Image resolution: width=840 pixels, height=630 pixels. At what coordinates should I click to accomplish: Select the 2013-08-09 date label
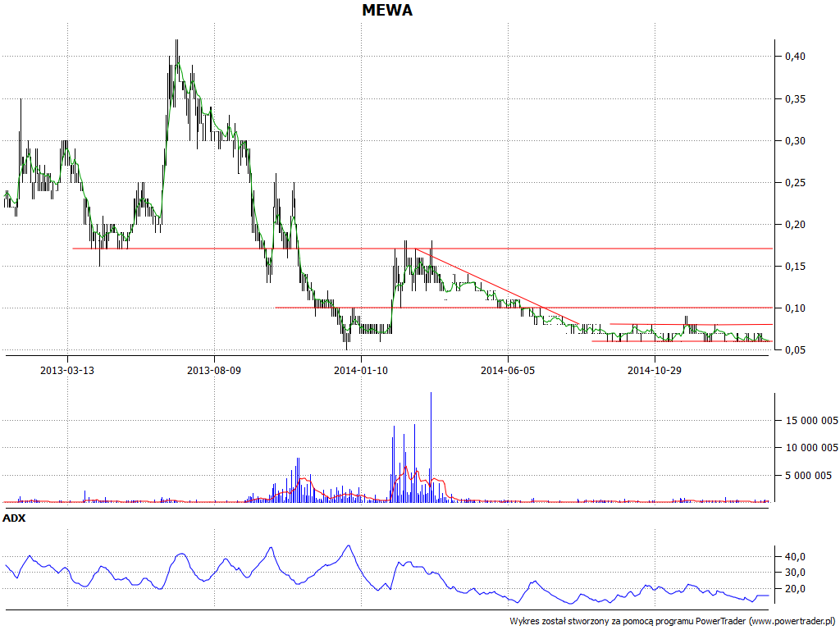coord(214,370)
